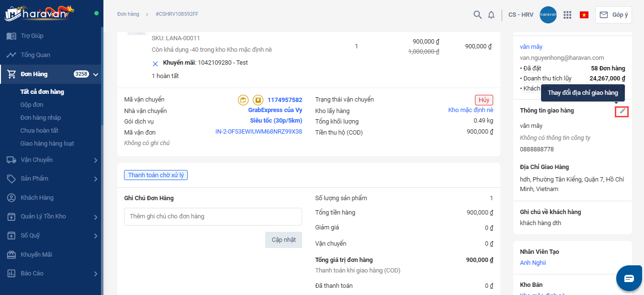
Task: Click the Góp ý feedback button
Action: pos(613,15)
